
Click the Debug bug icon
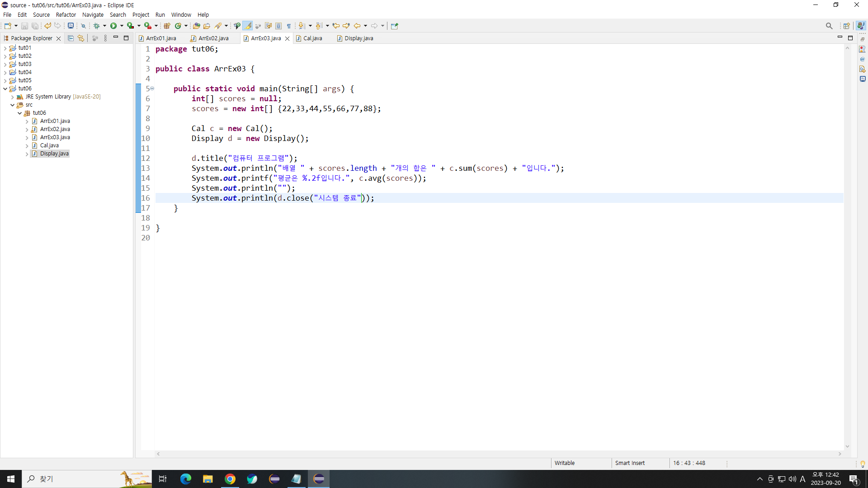click(x=96, y=26)
